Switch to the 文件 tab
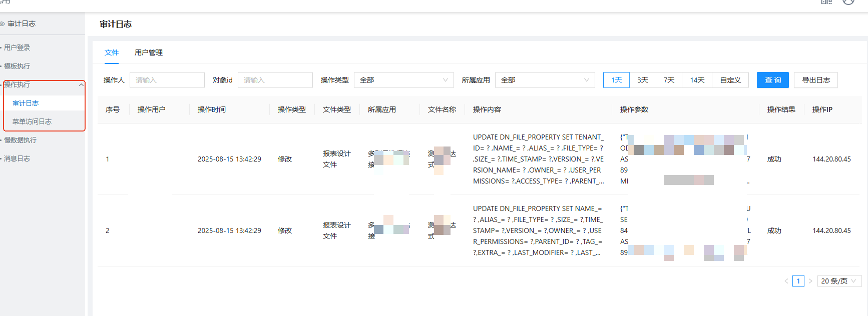The height and width of the screenshot is (316, 868). (112, 52)
